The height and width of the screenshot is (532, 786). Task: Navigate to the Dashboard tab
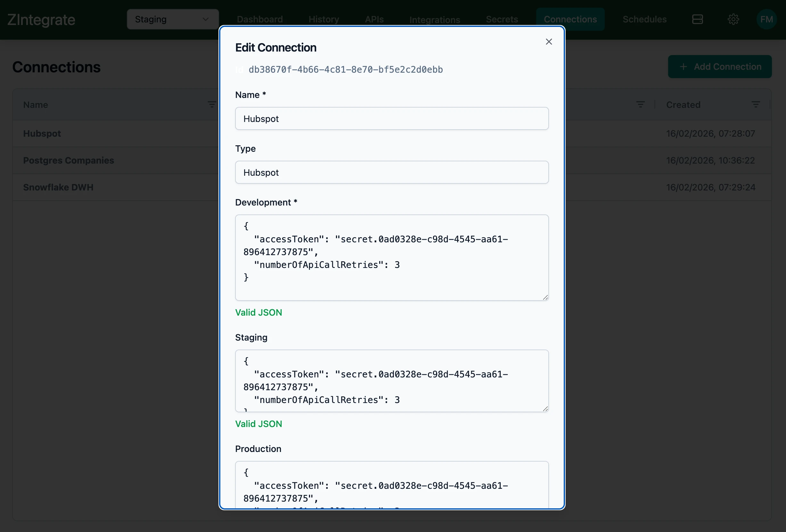259,19
